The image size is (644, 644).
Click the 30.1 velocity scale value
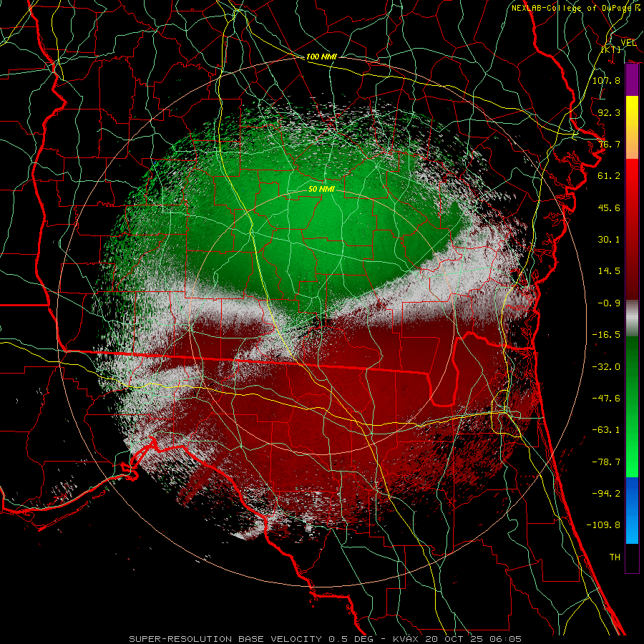point(609,240)
